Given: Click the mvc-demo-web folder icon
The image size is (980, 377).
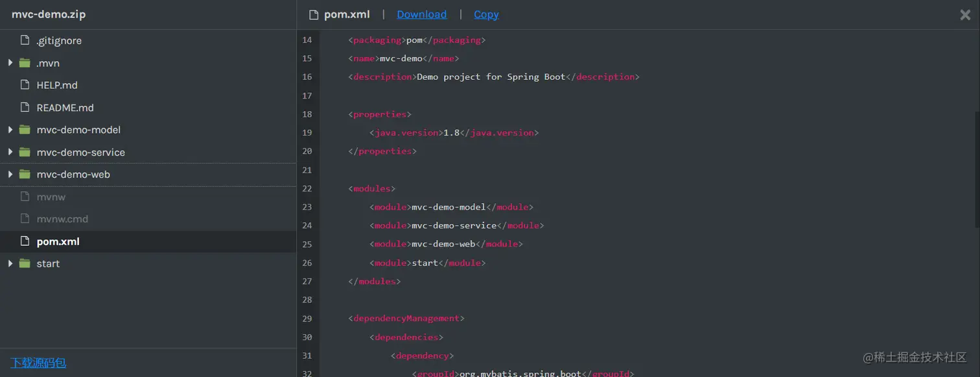Looking at the screenshot, I should [25, 175].
